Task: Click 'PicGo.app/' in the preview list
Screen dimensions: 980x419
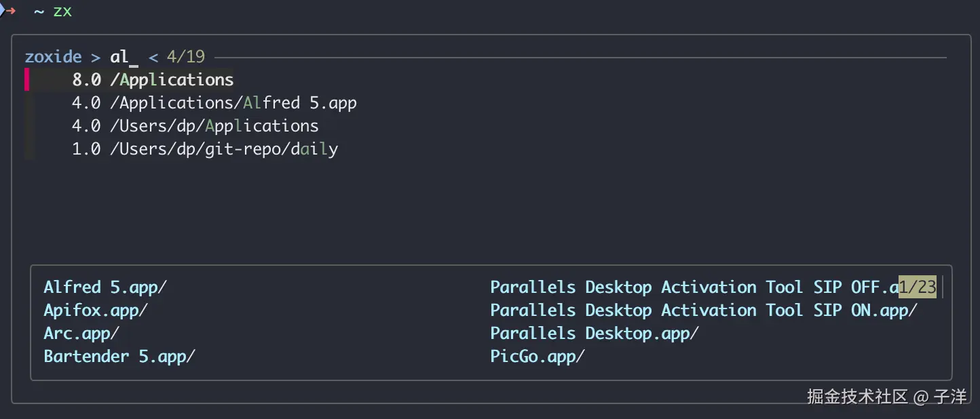Action: (538, 357)
